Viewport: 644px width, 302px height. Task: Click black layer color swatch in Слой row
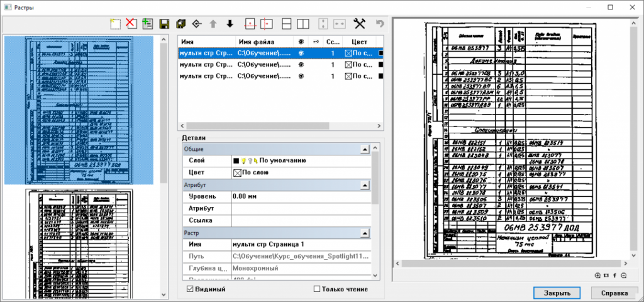(x=236, y=161)
